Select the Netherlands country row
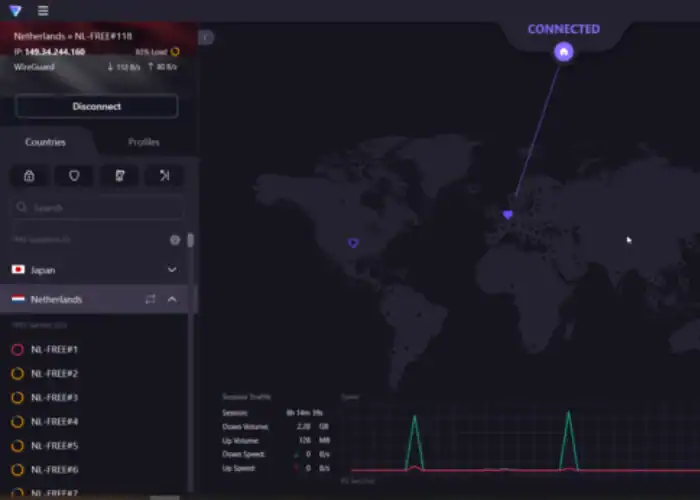The image size is (700, 500). click(94, 299)
